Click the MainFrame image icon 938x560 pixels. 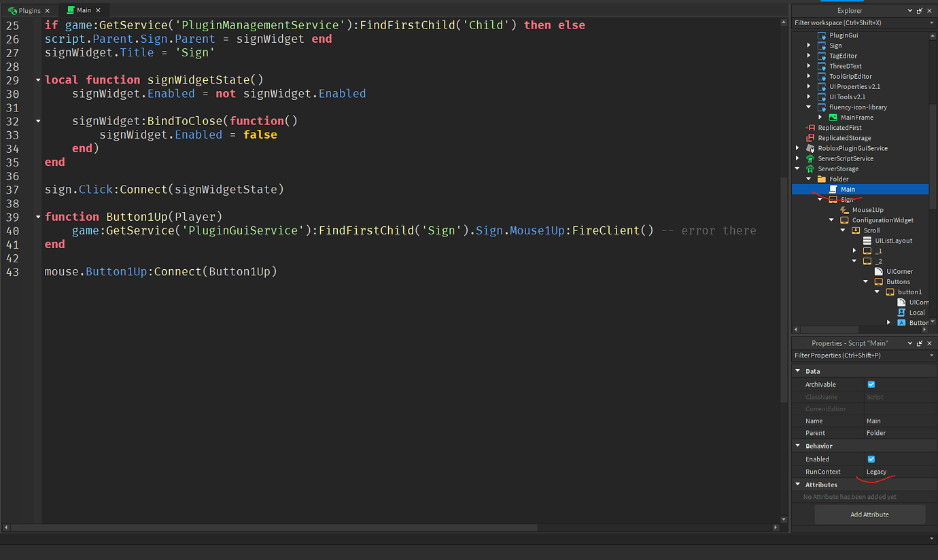(833, 118)
